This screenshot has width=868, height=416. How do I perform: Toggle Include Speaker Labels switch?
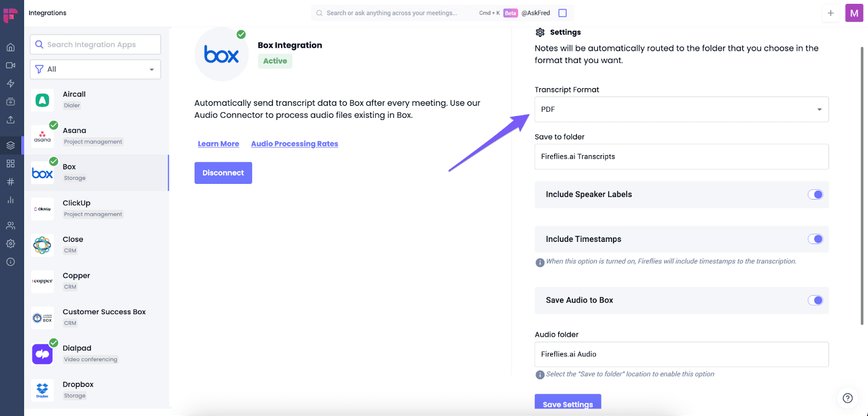pyautogui.click(x=815, y=195)
